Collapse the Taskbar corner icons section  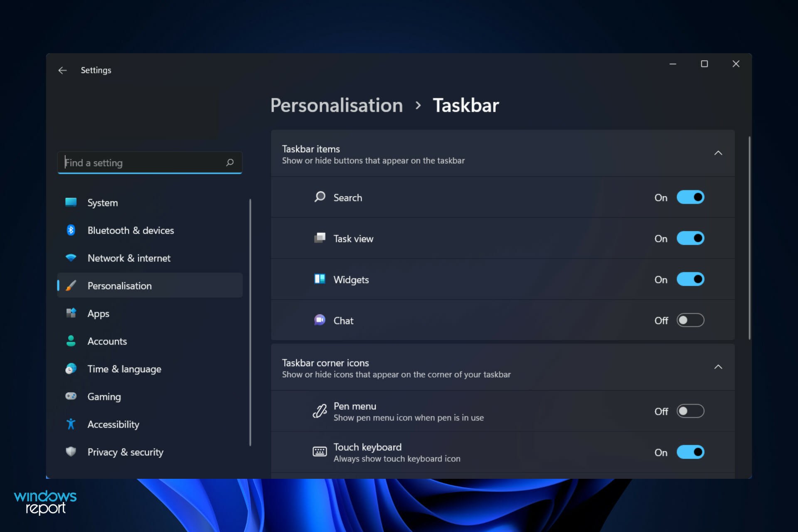719,367
